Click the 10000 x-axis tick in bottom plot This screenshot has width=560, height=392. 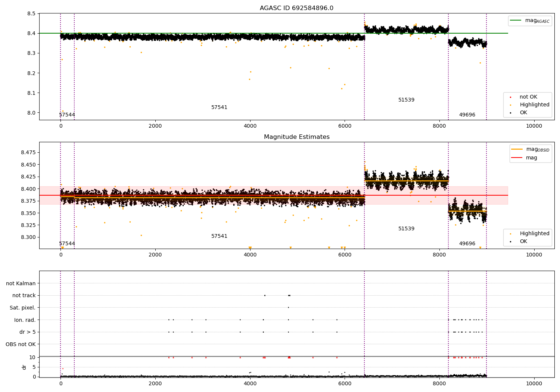[534, 383]
